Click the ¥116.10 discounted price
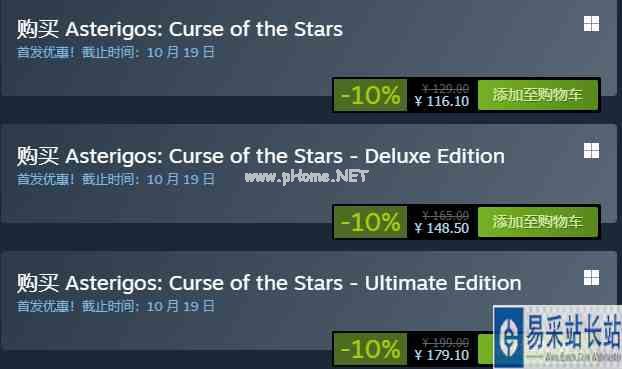622x369 pixels. (442, 101)
